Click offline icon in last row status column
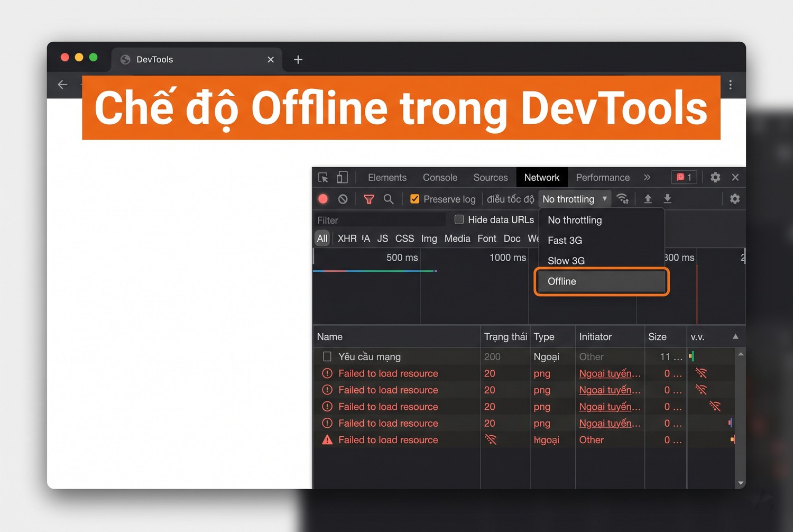Viewport: 793px width, 532px height. 491,439
